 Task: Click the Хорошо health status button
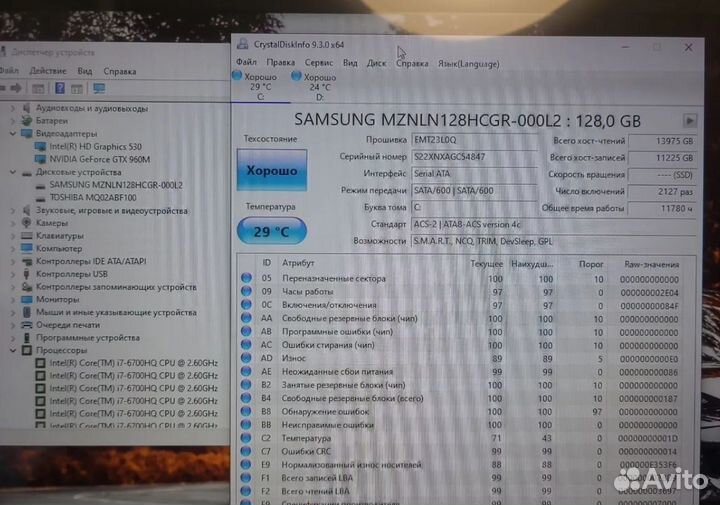271,170
